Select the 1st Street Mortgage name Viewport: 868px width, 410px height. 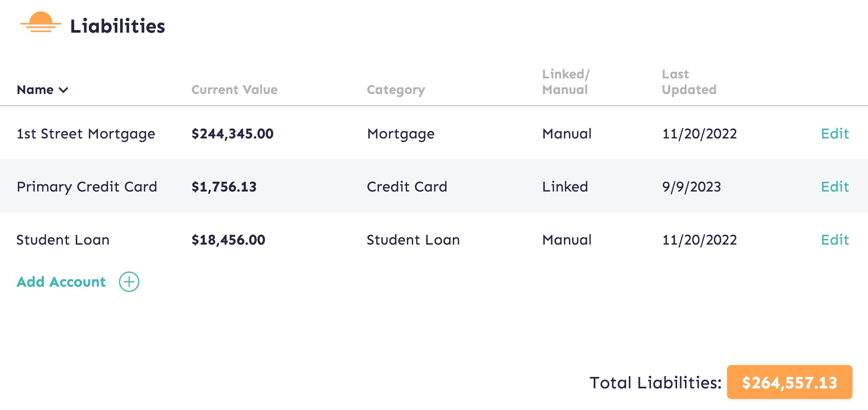[86, 134]
